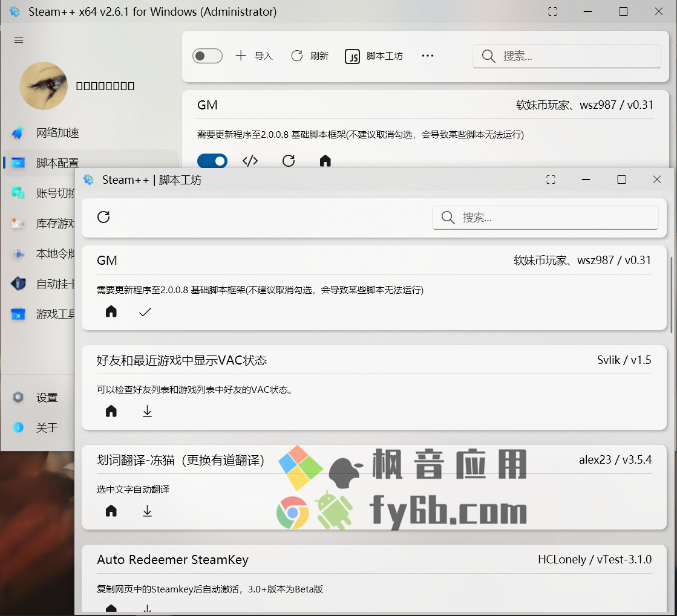Click 选中文字自动翻译 description text

coord(133,489)
